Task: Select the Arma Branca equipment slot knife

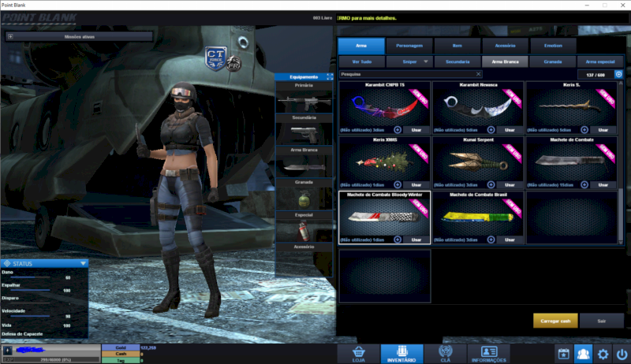Action: 304,165
